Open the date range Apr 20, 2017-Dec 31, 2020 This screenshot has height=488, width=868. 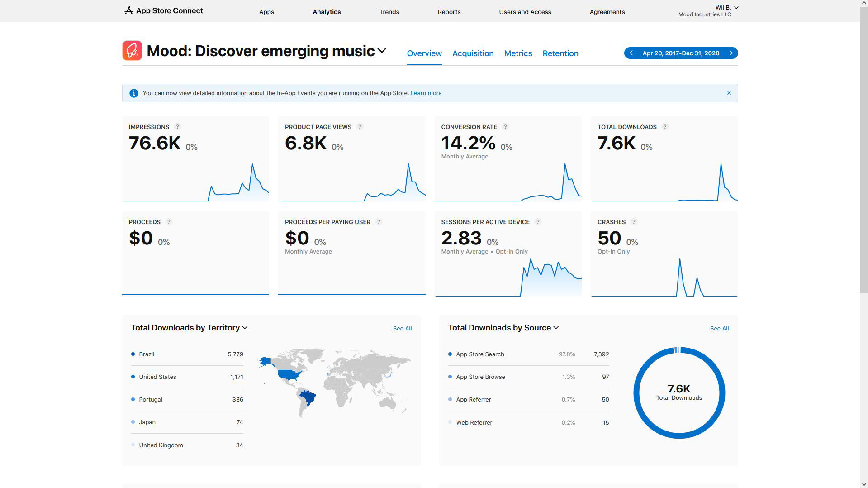click(x=681, y=53)
